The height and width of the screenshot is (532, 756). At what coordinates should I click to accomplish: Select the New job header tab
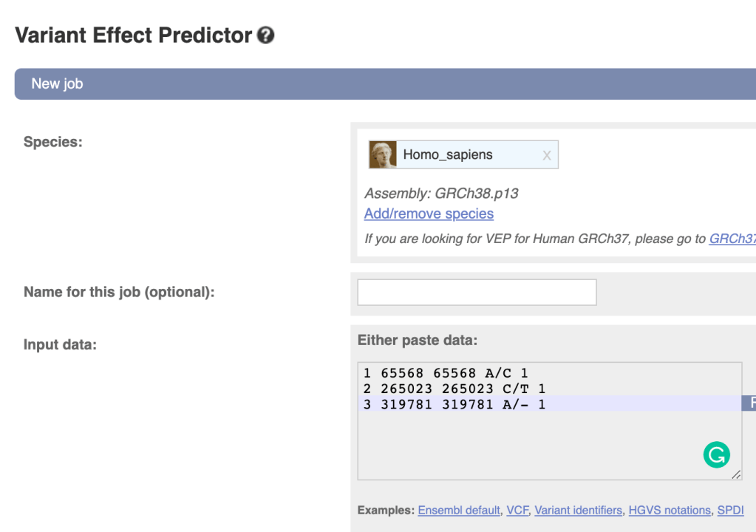[x=57, y=84]
